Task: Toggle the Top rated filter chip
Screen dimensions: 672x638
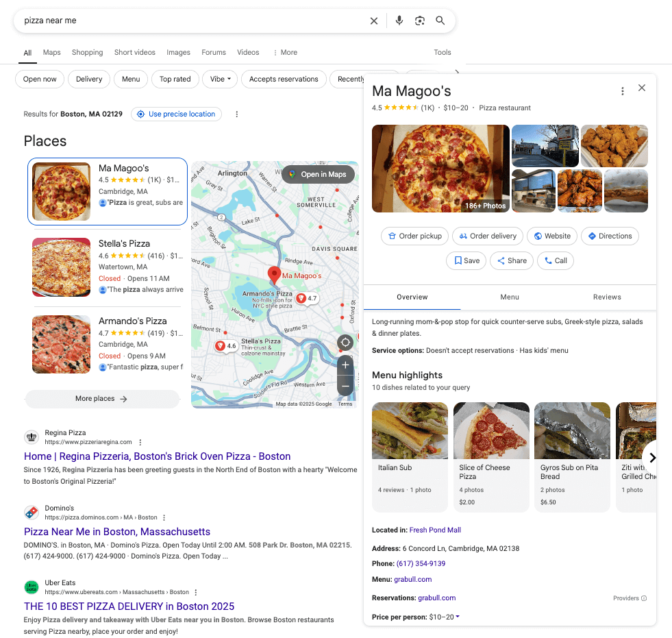Action: tap(175, 79)
